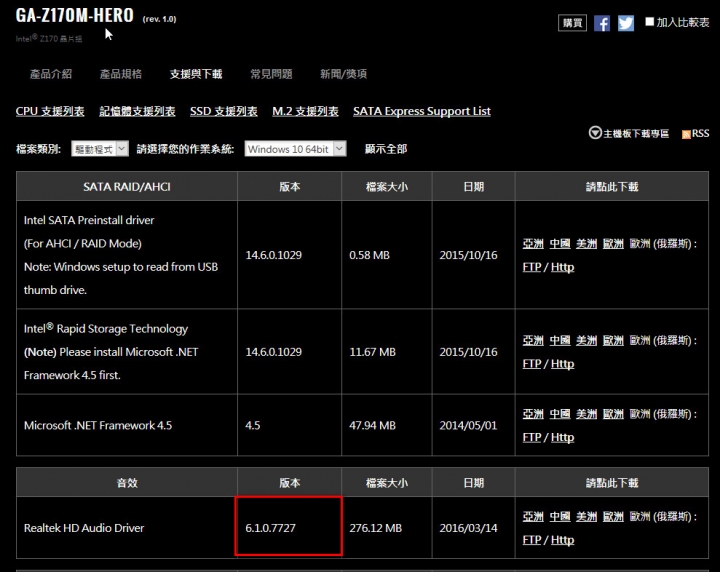Download Realtek HD Audio Driver from 中國

pos(560,517)
